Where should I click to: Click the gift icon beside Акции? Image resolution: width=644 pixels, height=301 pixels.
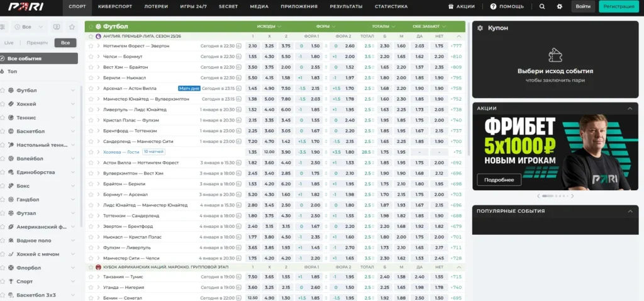point(469,6)
